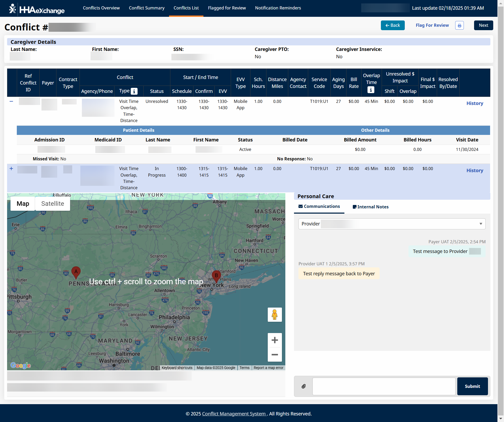Zoom in the map with plus

tap(275, 340)
